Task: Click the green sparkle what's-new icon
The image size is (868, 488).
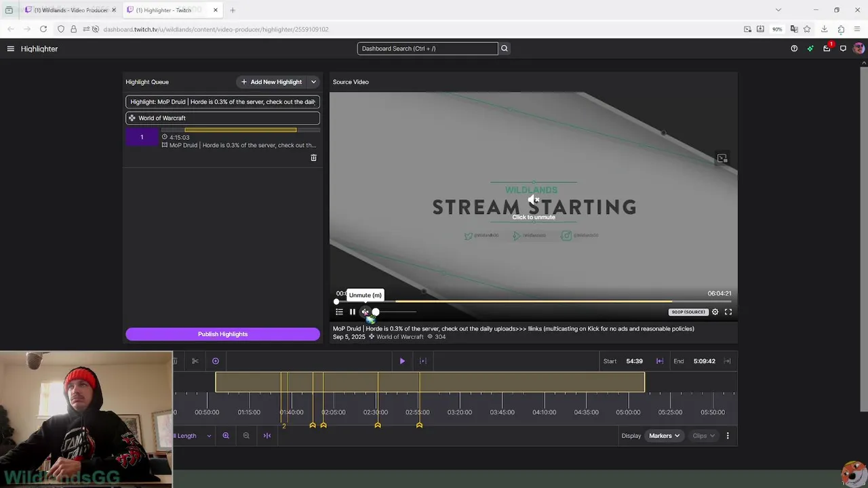Action: [810, 49]
